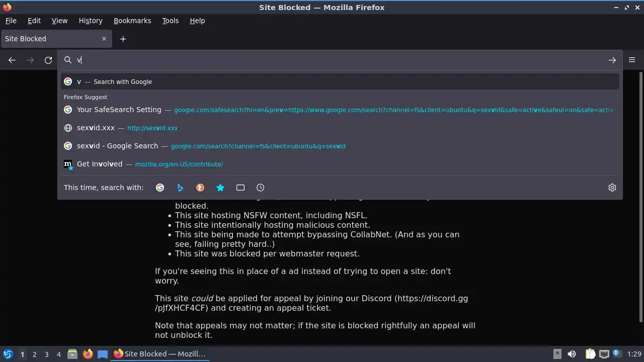Search open tabs via the tabs icon
The width and height of the screenshot is (644, 362).
point(240,188)
